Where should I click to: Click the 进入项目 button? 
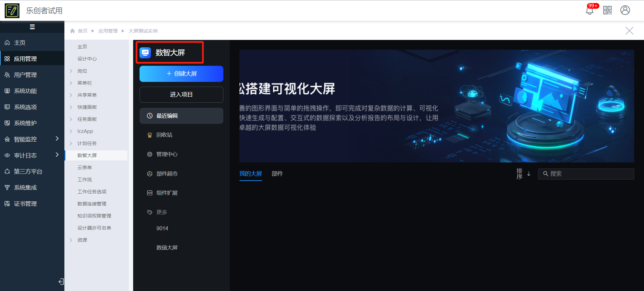pos(181,95)
